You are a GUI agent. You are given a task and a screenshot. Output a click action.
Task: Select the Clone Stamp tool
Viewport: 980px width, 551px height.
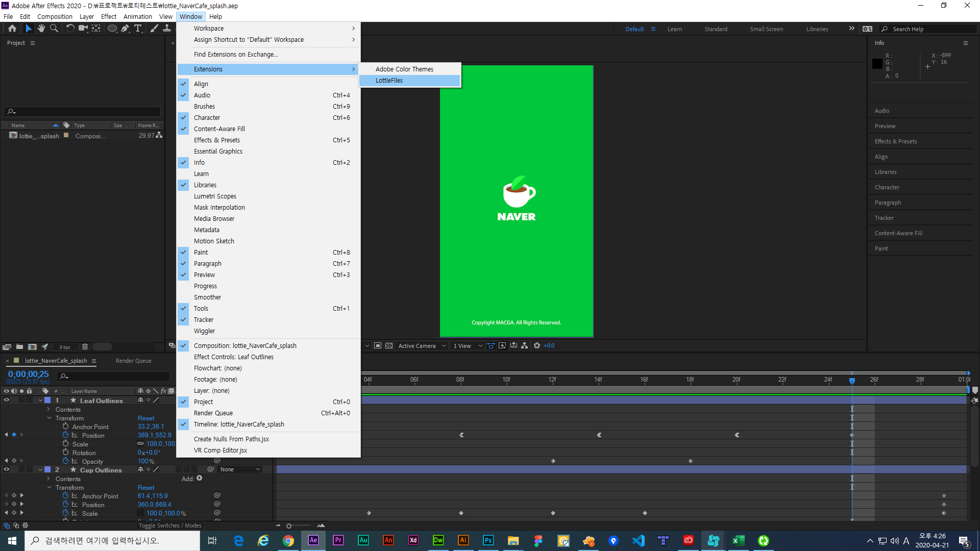[x=167, y=29]
